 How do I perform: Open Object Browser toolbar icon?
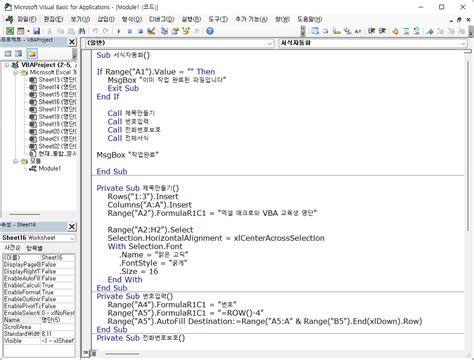coord(186,31)
